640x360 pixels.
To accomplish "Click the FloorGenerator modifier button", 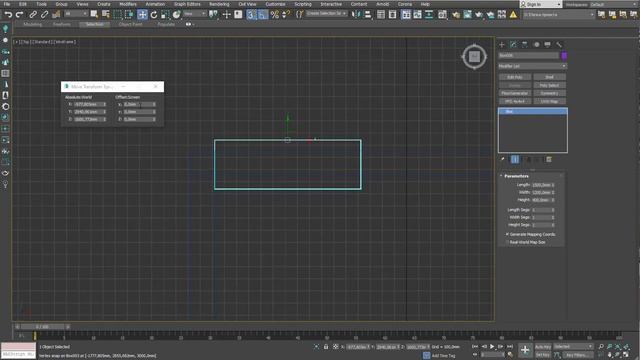I will (x=515, y=93).
